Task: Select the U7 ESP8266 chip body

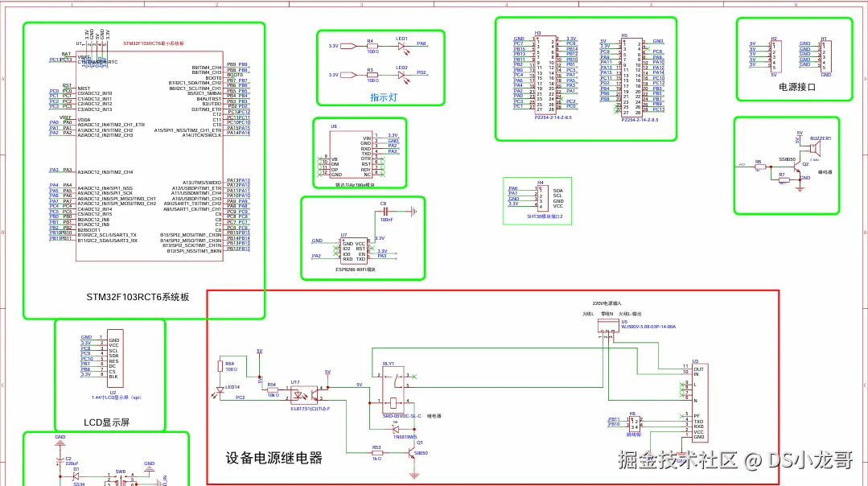Action: click(x=354, y=253)
